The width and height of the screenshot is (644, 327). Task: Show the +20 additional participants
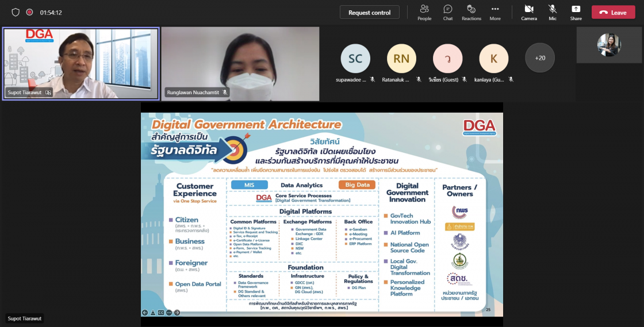pos(540,58)
